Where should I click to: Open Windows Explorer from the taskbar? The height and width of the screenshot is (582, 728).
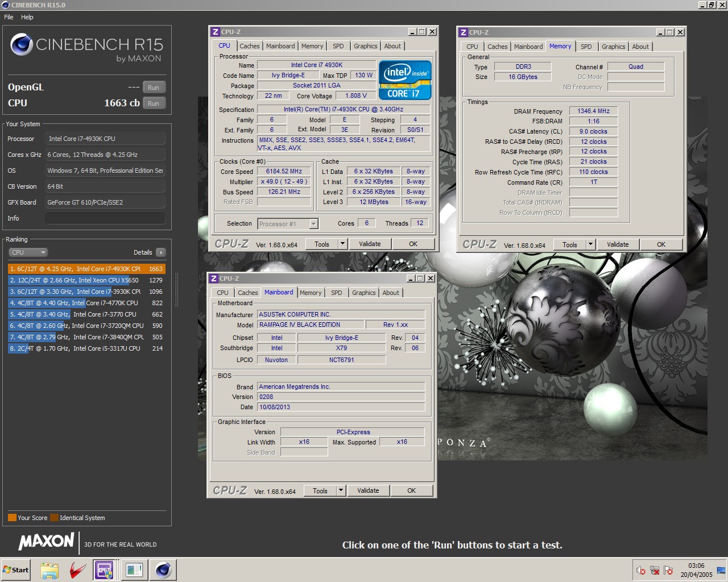click(x=49, y=570)
